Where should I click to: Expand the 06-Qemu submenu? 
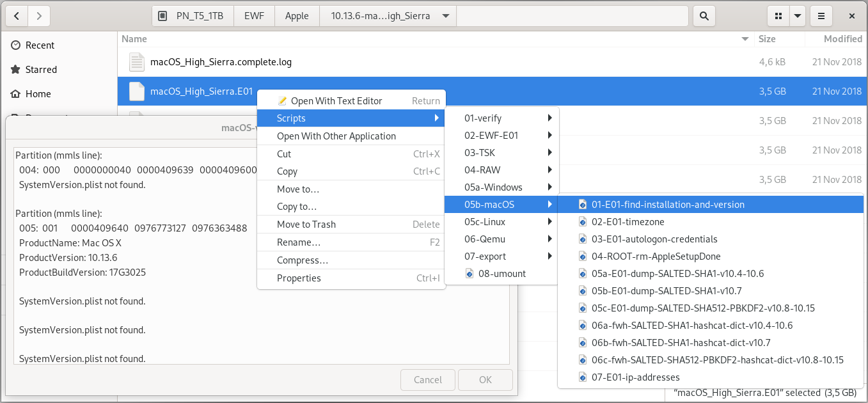point(502,239)
